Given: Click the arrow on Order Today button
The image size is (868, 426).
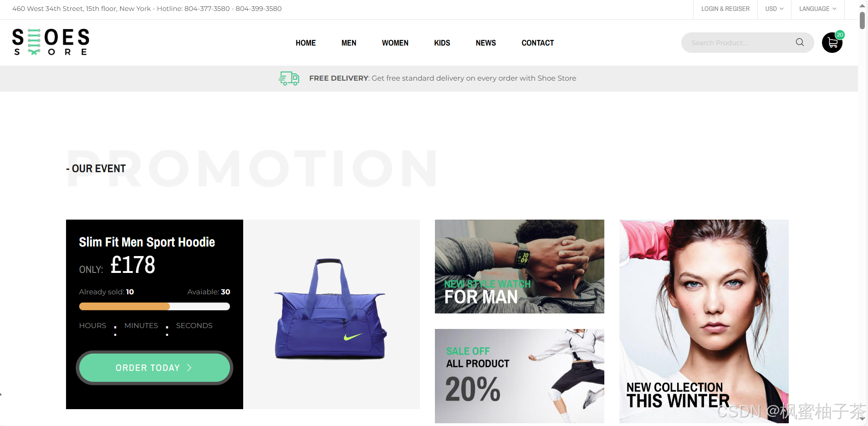Looking at the screenshot, I should pos(189,368).
